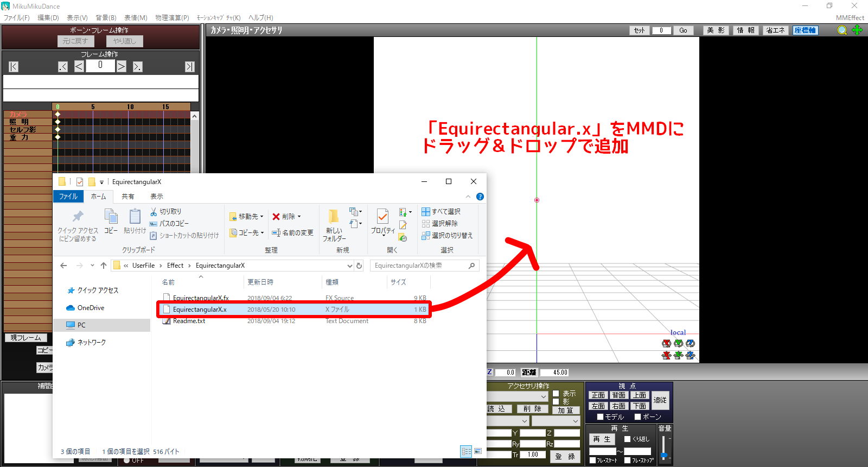Click the Copy path icon
Viewport: 868px width, 467px height.
154,224
